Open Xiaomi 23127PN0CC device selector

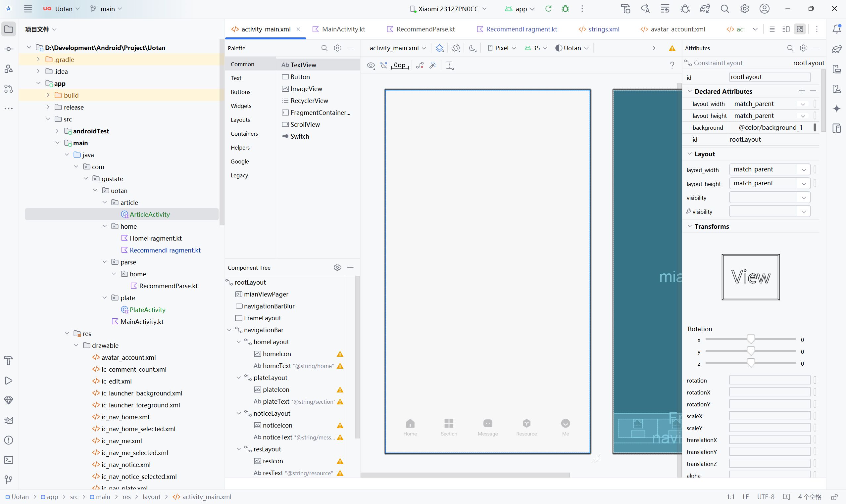(x=448, y=9)
